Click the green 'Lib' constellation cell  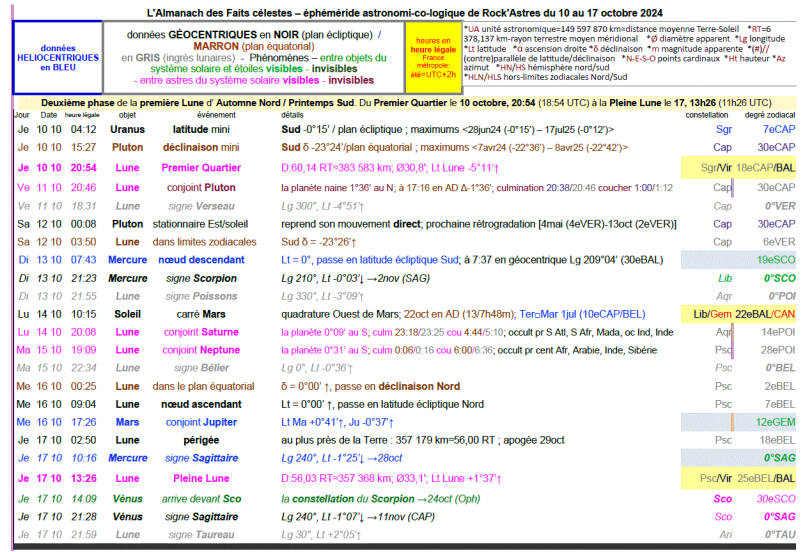tap(725, 279)
